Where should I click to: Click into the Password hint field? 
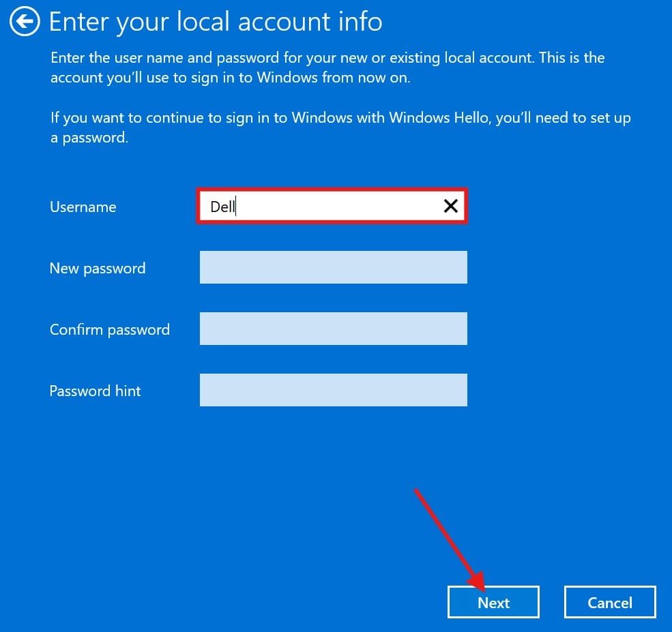point(333,390)
